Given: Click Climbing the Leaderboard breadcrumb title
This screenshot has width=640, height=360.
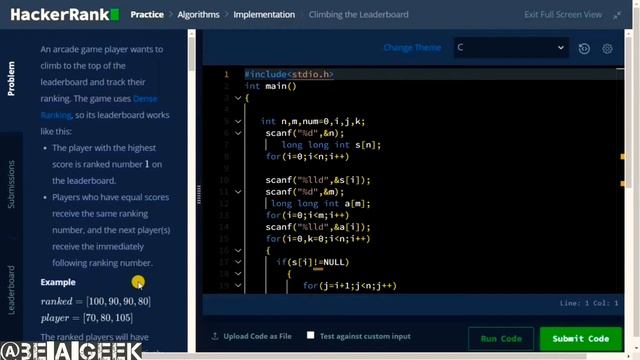Looking at the screenshot, I should coord(358,15).
